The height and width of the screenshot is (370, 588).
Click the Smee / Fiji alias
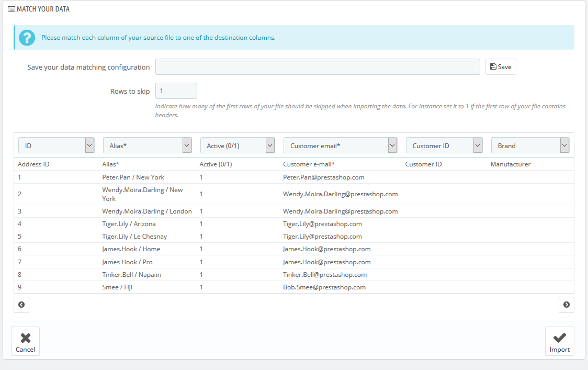tap(117, 287)
